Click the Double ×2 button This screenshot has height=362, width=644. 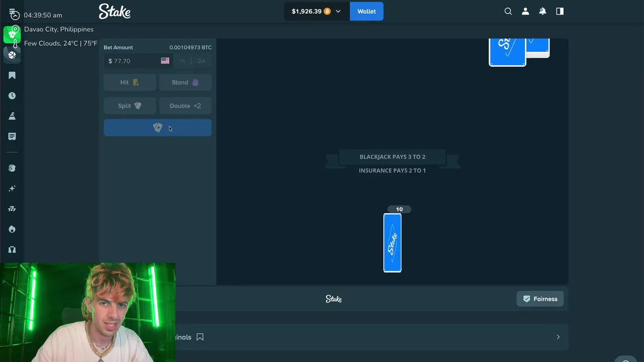point(185,106)
